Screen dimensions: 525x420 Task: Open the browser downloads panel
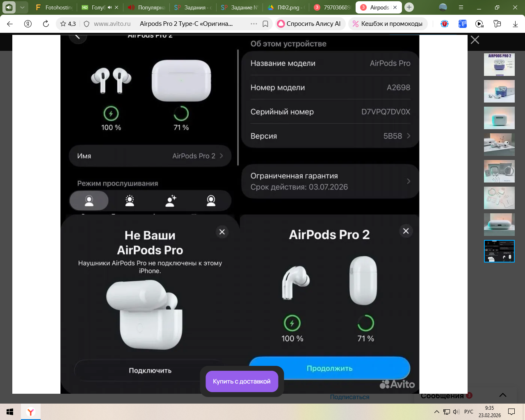[x=515, y=24]
